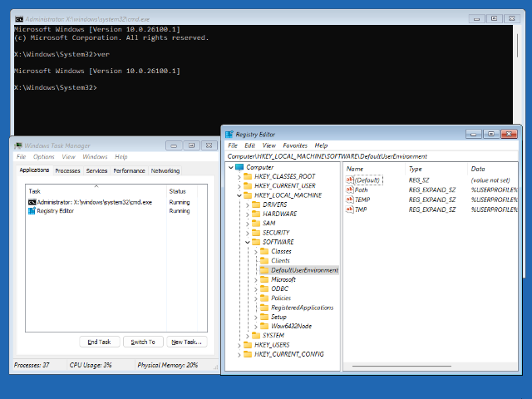
Task: Click the HKEY_CURRENT_USER folder icon
Action: click(x=248, y=186)
